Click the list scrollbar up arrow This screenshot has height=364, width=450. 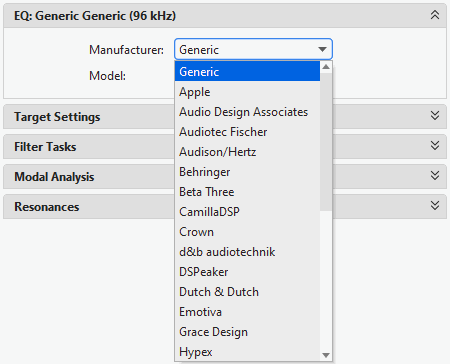point(326,67)
